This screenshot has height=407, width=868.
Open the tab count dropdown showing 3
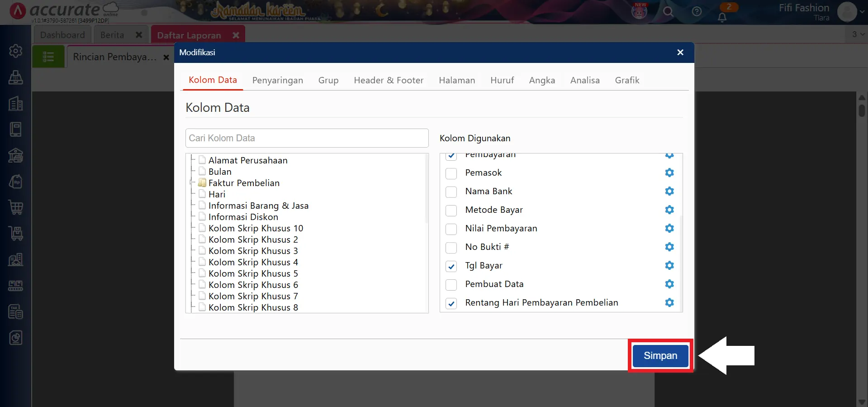858,34
